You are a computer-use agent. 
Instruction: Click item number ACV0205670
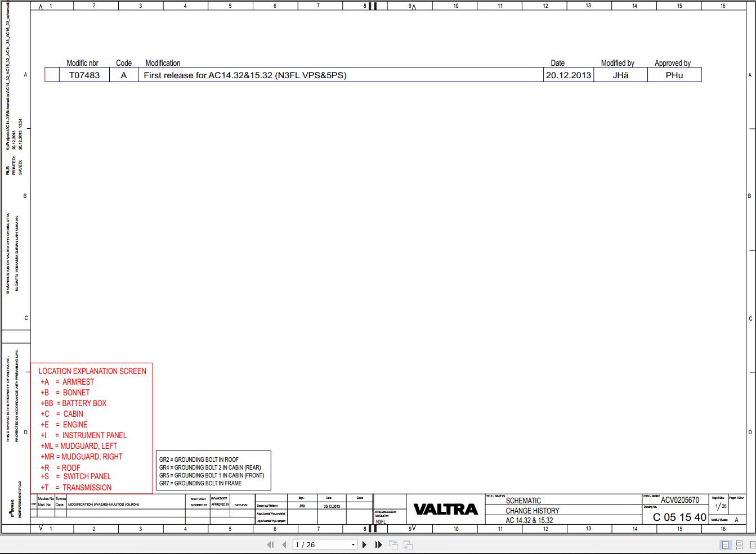(x=680, y=500)
